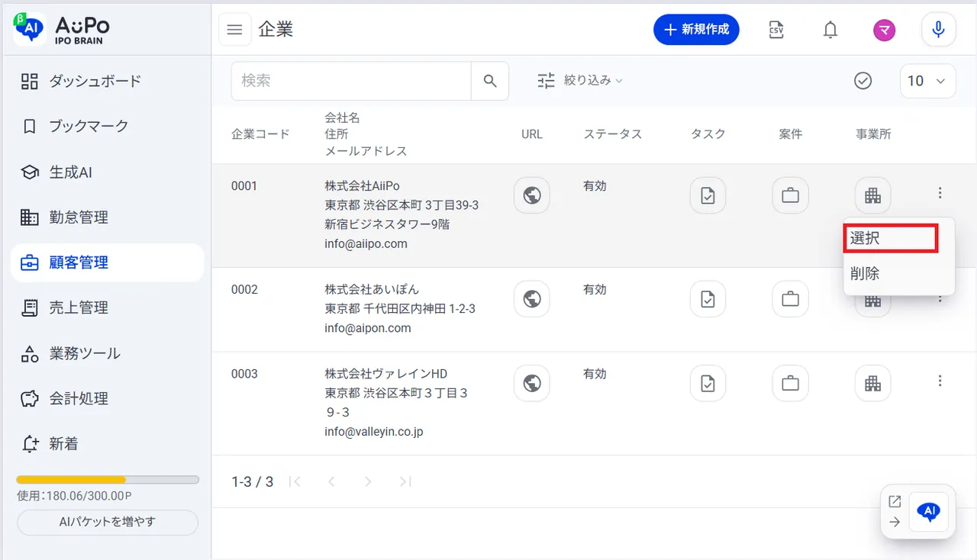Choose 削除 from the row context menu
Viewport: 977px width, 560px height.
[x=899, y=274]
